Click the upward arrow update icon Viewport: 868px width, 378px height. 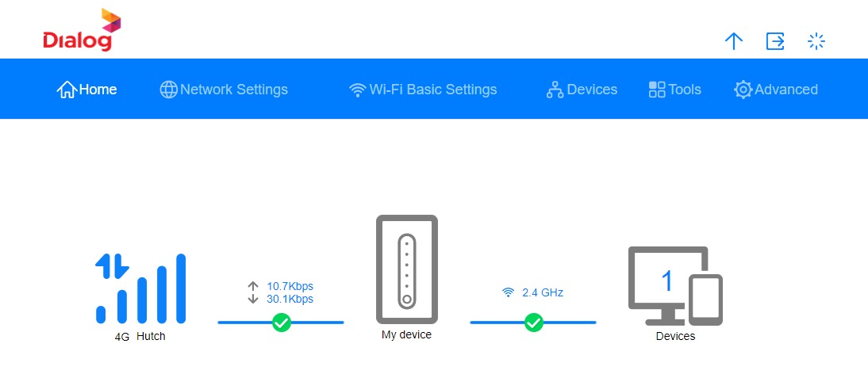pyautogui.click(x=733, y=41)
